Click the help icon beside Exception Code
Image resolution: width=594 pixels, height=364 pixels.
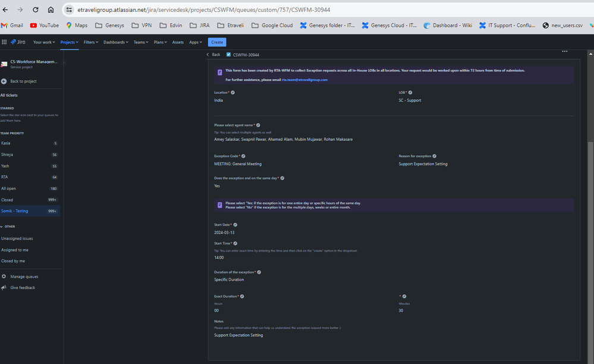243,156
